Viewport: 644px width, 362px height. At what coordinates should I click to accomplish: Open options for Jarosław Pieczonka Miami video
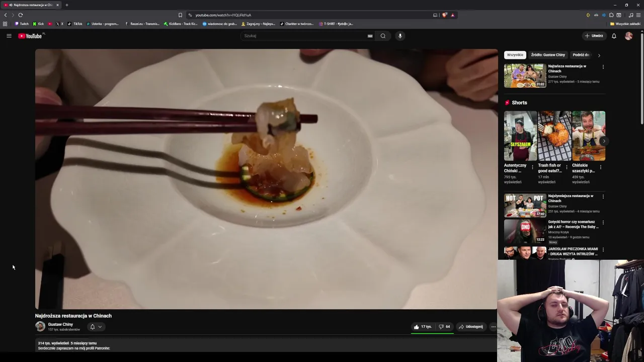pos(603,249)
